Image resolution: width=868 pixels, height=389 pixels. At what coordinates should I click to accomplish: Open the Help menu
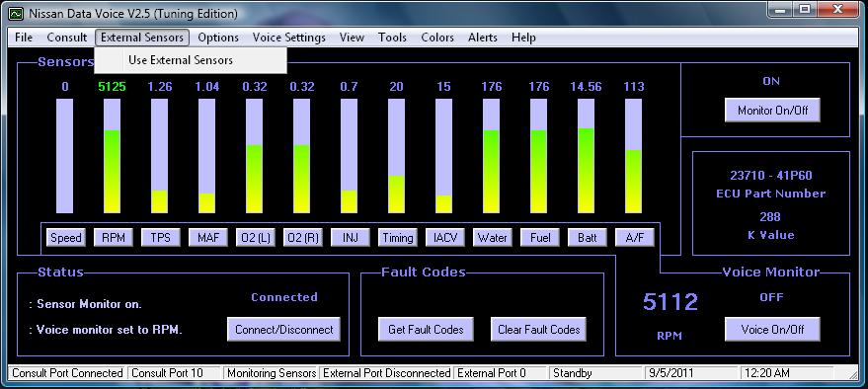click(523, 38)
